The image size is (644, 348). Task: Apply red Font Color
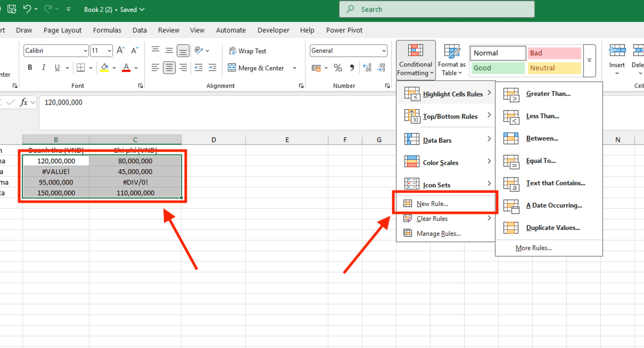coord(126,68)
